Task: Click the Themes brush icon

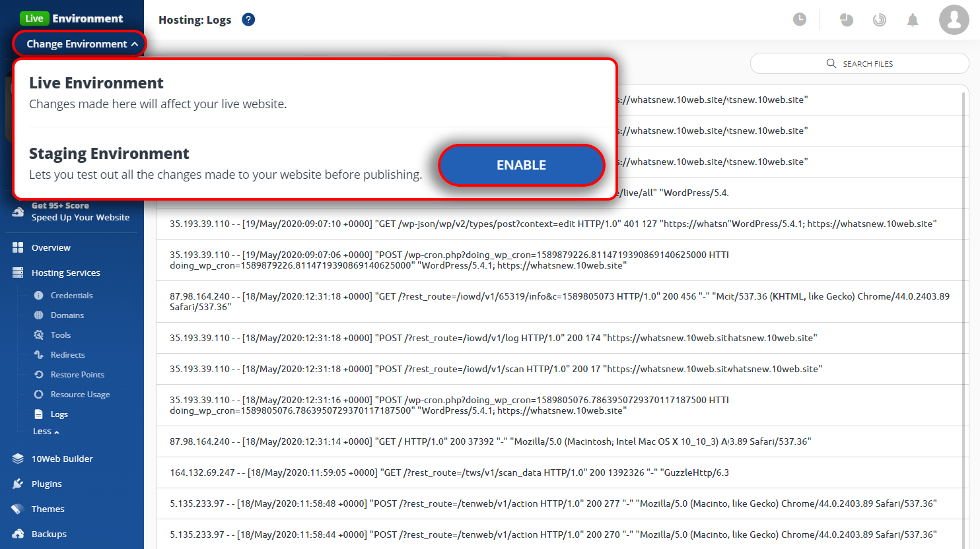Action: tap(18, 509)
